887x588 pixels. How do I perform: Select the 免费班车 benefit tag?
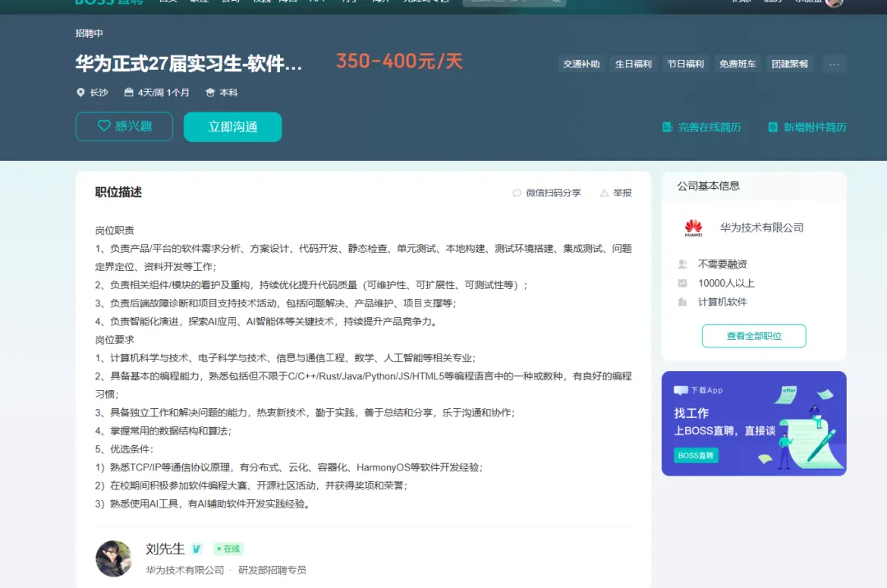pyautogui.click(x=737, y=64)
